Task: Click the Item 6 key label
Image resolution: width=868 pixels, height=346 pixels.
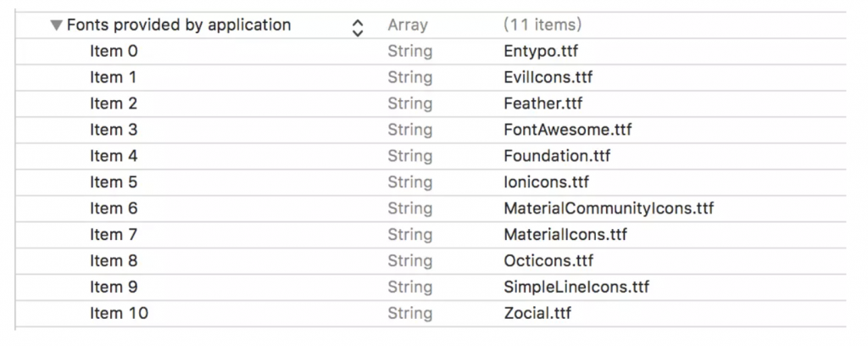Action: click(114, 209)
